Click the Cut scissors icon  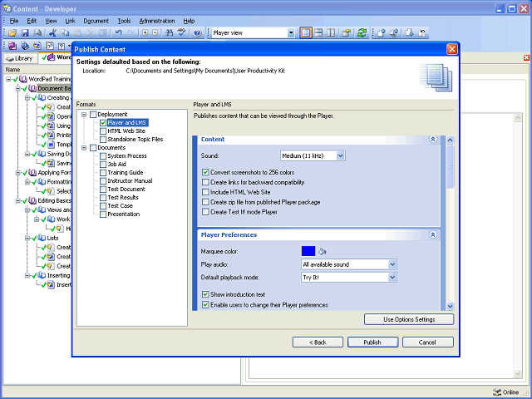pos(52,33)
